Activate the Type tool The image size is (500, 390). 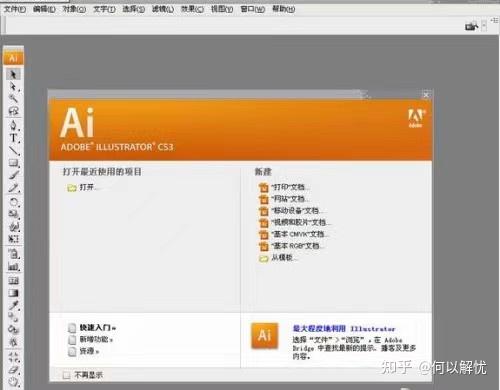click(x=13, y=138)
